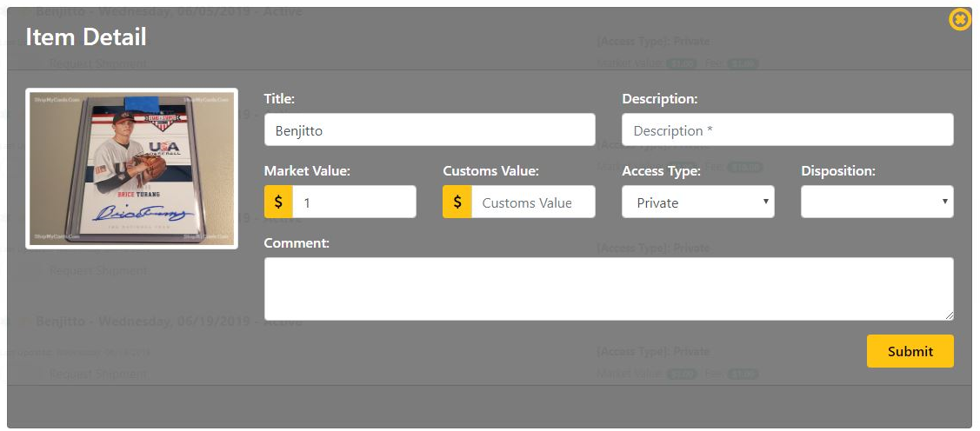The height and width of the screenshot is (431, 980).
Task: Click into the Customs Value field
Action: pos(533,202)
